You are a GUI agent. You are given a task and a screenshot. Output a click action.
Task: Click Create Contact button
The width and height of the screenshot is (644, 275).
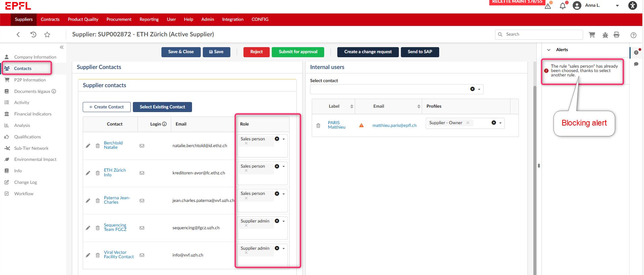coord(106,107)
